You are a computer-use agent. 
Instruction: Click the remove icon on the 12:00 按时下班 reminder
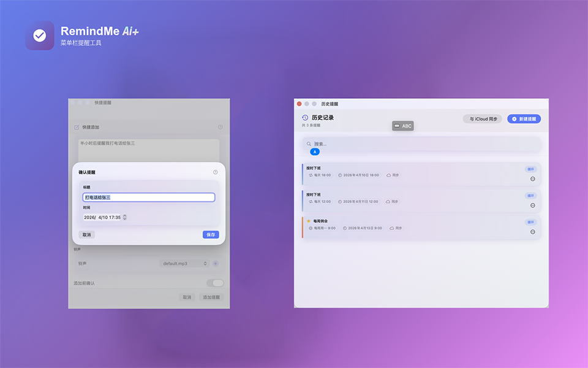(532, 205)
